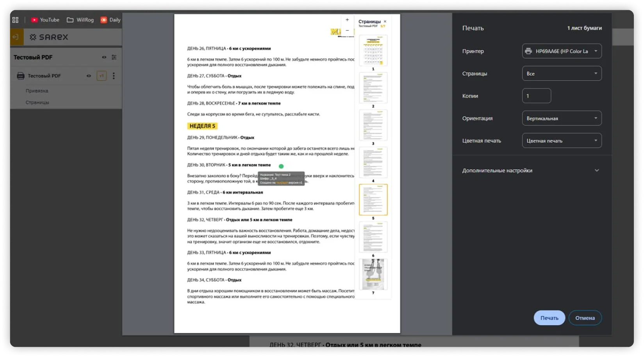
Task: Click the Копии number field
Action: coord(536,96)
